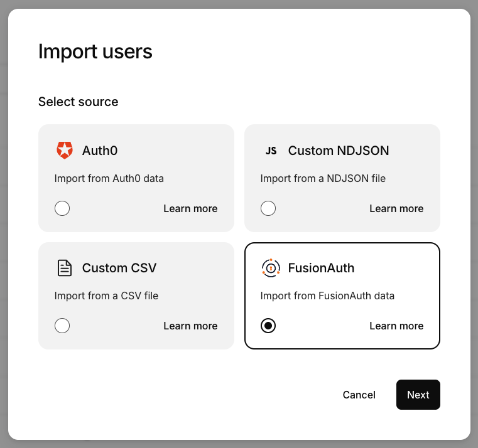This screenshot has width=478, height=448.
Task: Click the Auth0 card title
Action: coord(100,151)
